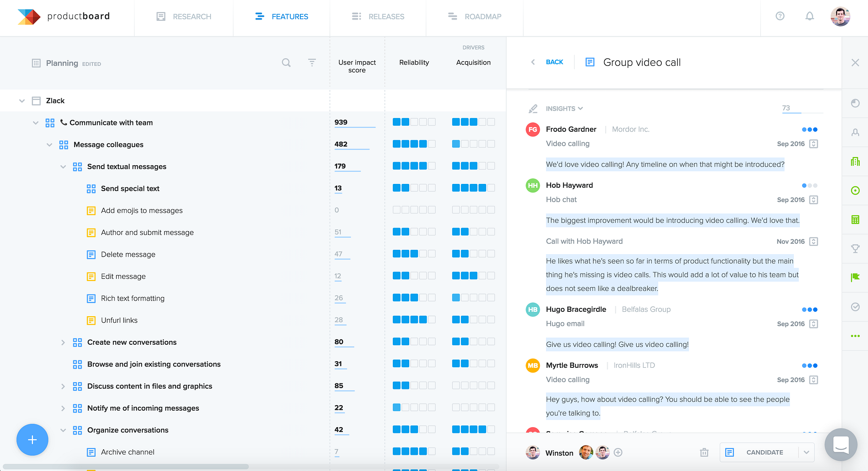Open the help question mark icon
The width and height of the screenshot is (868, 471).
coord(780,16)
